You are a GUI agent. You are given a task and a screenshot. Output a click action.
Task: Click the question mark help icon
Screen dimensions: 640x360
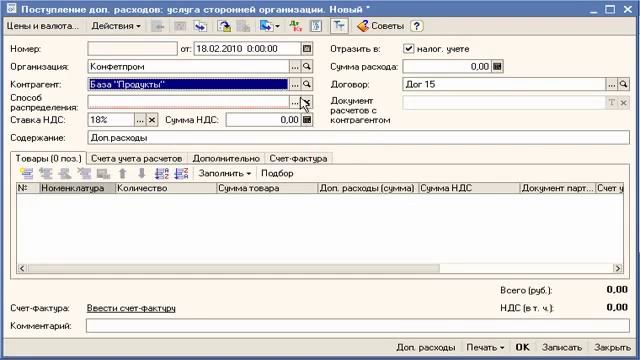pyautogui.click(x=416, y=26)
